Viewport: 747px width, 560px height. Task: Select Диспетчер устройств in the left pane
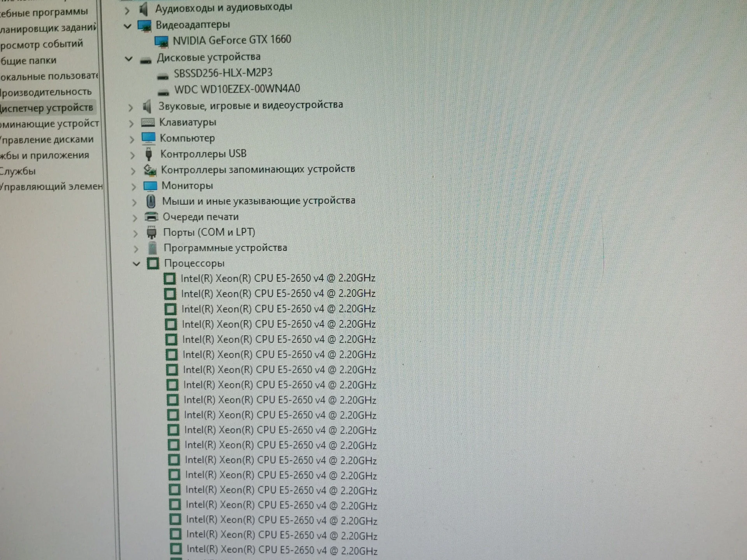click(x=47, y=108)
